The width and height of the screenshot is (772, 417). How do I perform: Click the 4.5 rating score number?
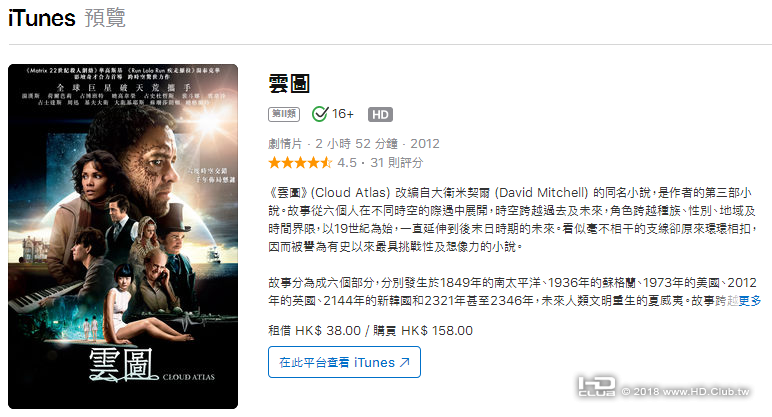(347, 162)
